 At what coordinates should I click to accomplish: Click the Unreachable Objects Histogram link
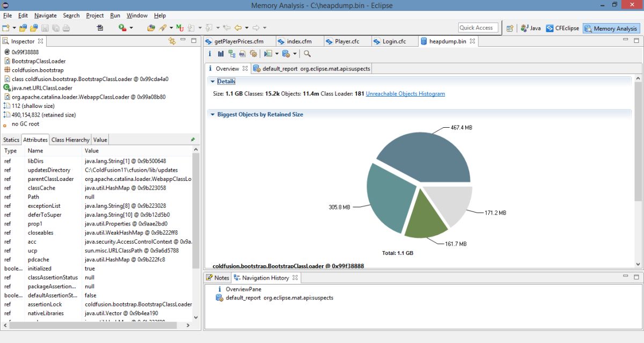point(405,93)
